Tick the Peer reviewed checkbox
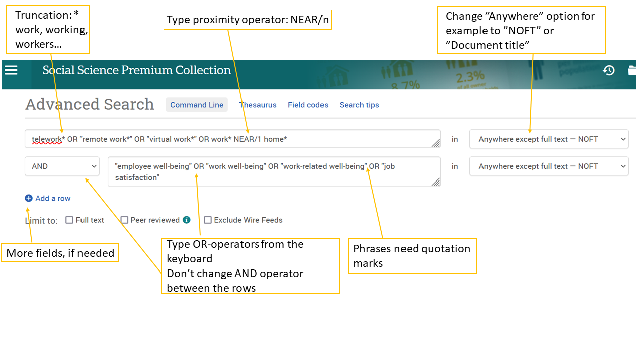The image size is (644, 362). tap(124, 220)
